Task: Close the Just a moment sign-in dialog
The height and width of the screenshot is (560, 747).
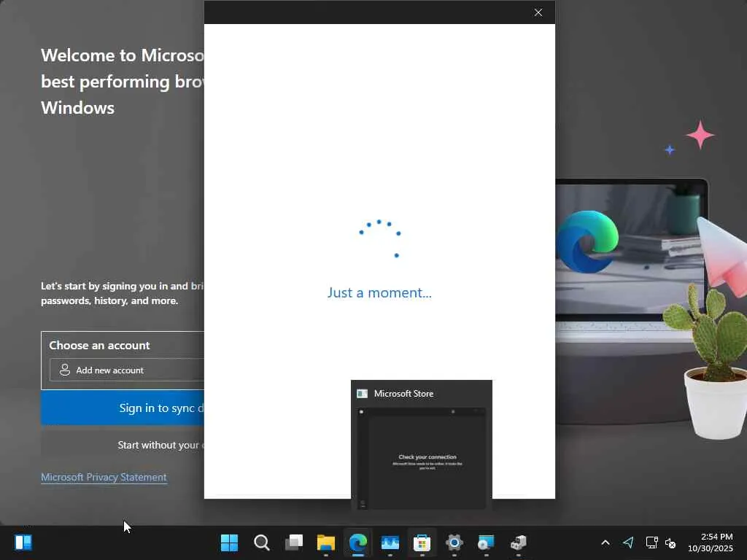Action: pos(538,12)
